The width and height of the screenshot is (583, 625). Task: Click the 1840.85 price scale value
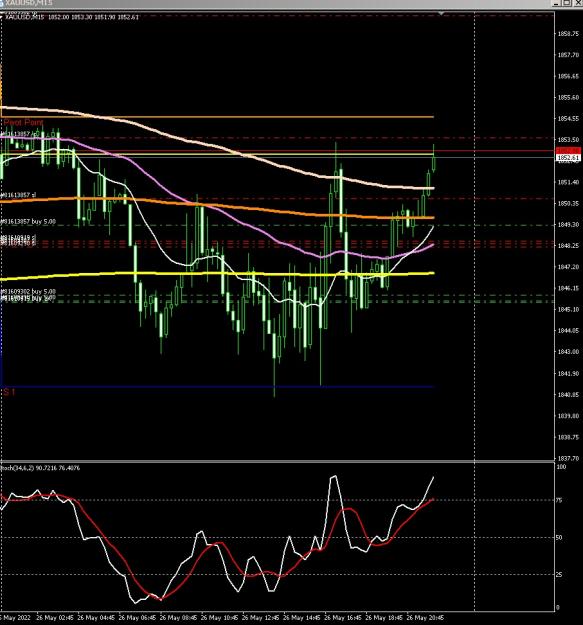tap(567, 395)
